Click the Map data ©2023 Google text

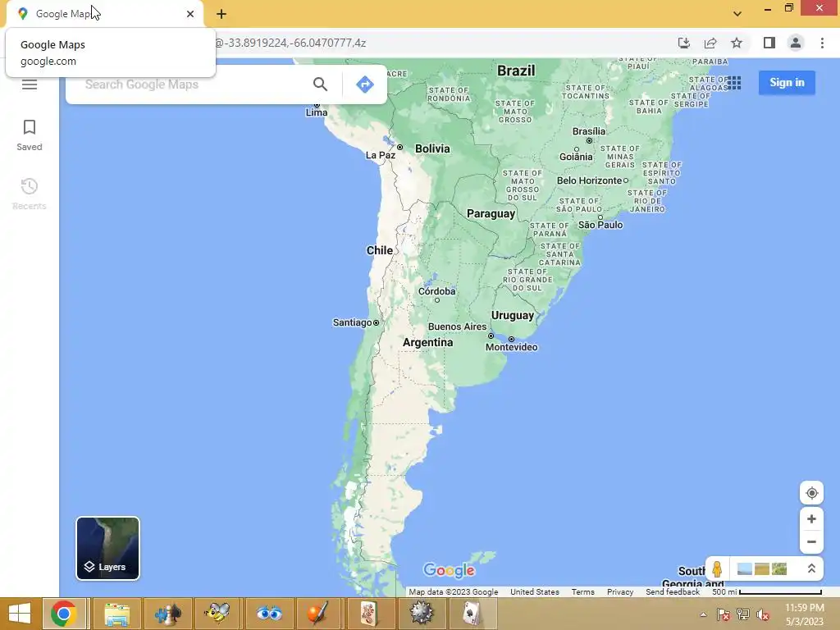coord(453,592)
